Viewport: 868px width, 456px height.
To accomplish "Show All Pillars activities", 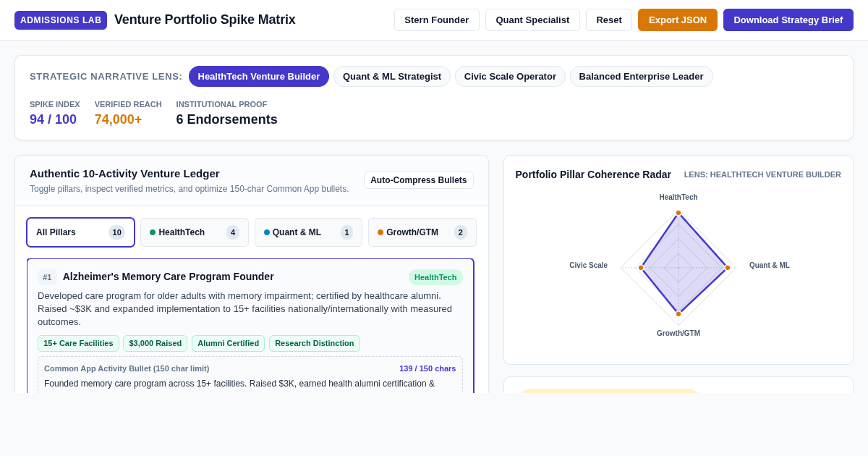I will pyautogui.click(x=80, y=232).
